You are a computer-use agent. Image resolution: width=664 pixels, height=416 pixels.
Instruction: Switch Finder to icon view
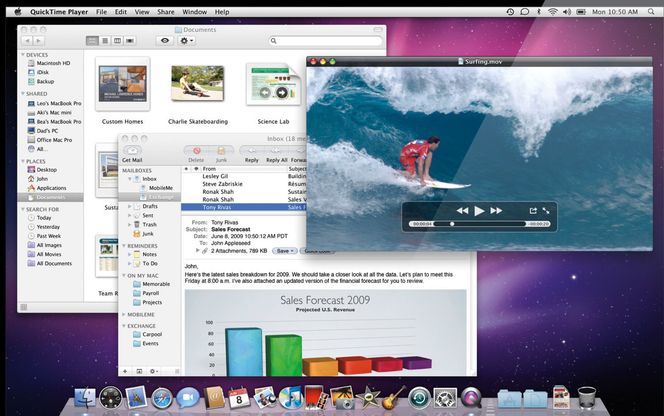tap(92, 41)
